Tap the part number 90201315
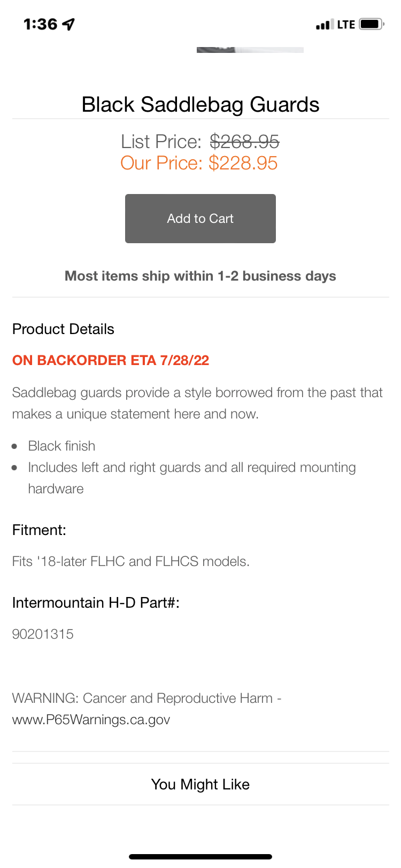Viewport: 401px width, 868px height. [x=43, y=634]
